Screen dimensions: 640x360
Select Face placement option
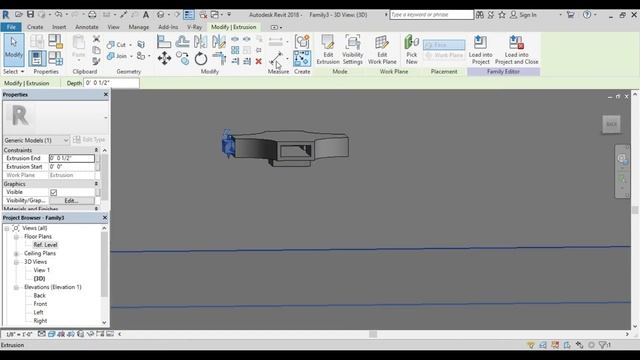coord(444,45)
